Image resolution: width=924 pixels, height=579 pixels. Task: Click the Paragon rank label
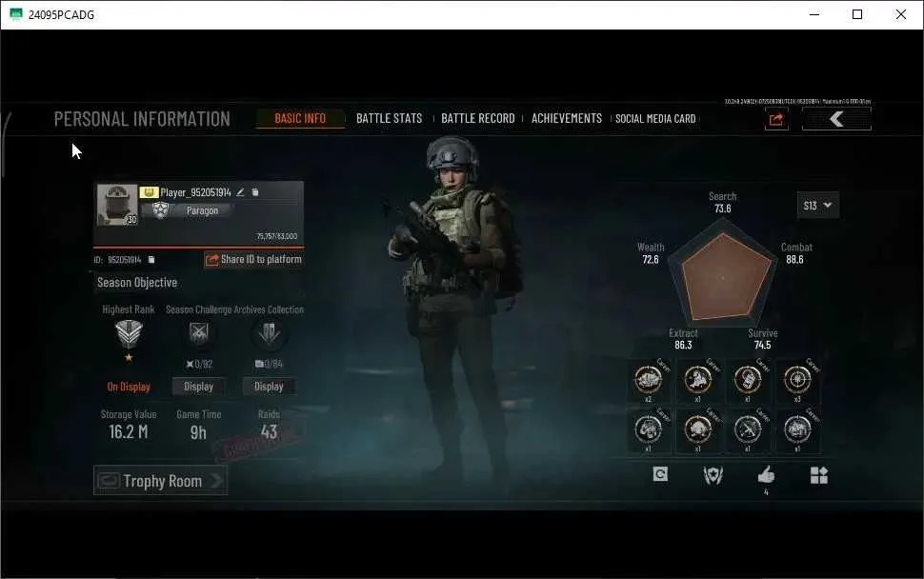coord(202,210)
